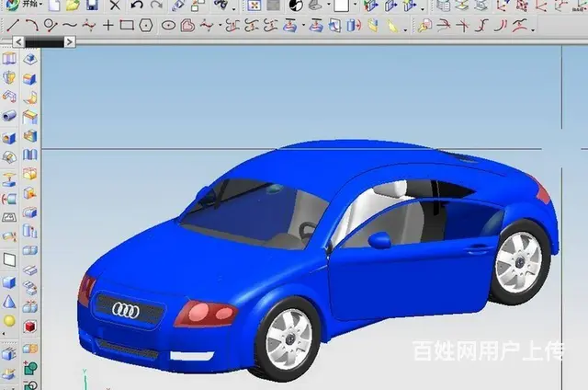Select the Arc curve tool
Image resolution: width=588 pixels, height=390 pixels.
click(31, 25)
